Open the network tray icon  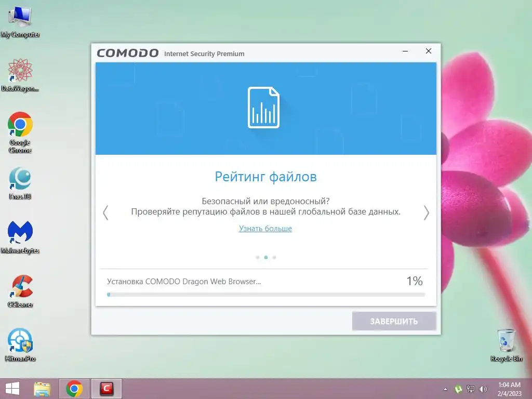click(x=471, y=389)
